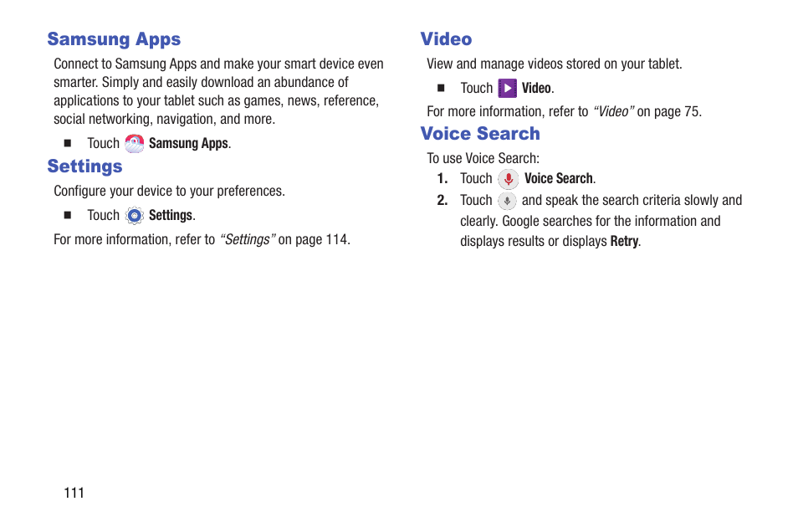
Task: Click the Voice Search section heading
Action: (480, 133)
